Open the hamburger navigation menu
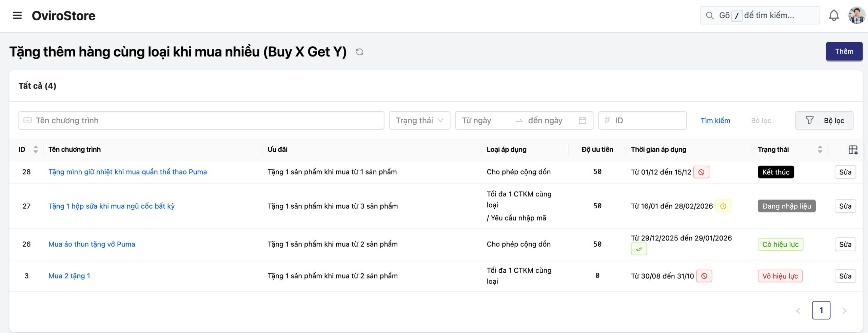This screenshot has width=868, height=333. [17, 16]
